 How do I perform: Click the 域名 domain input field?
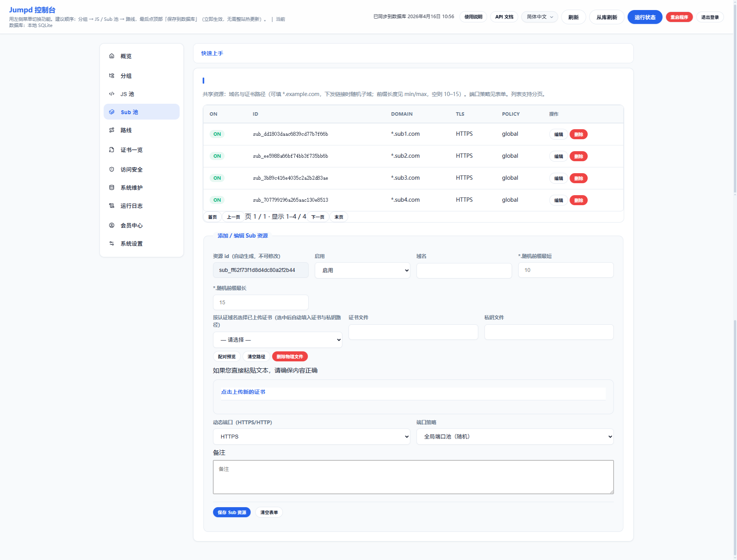click(x=464, y=270)
